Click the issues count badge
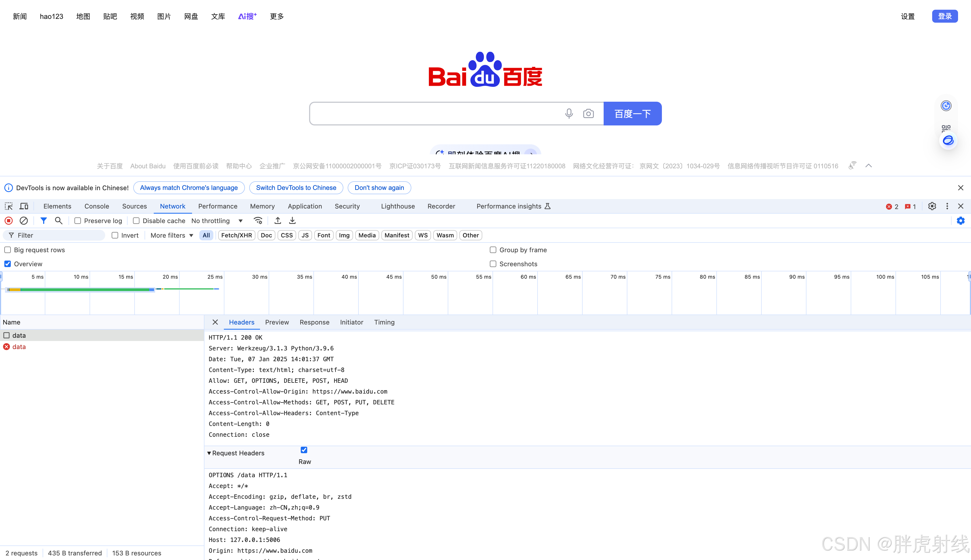The height and width of the screenshot is (560, 971). pyautogui.click(x=910, y=207)
